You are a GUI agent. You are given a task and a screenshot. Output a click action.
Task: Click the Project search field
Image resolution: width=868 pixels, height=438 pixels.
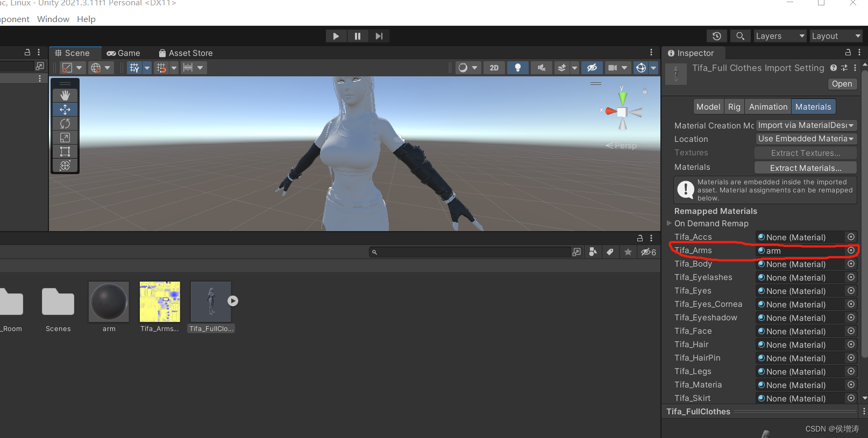click(469, 252)
